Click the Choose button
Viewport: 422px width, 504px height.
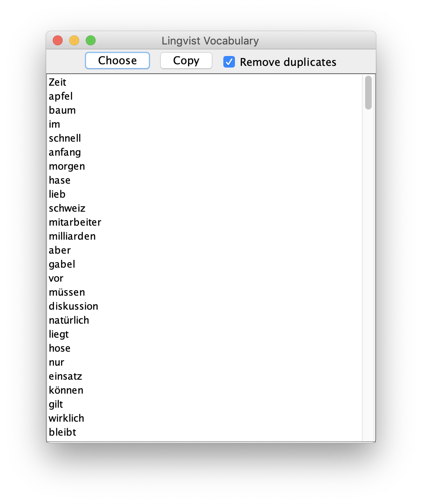[117, 61]
